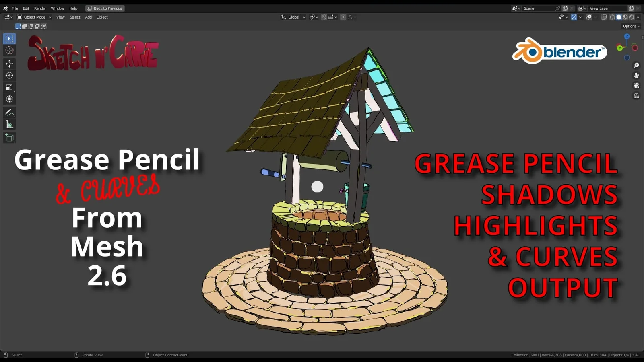Open the Render menu
The height and width of the screenshot is (362, 644).
(40, 8)
